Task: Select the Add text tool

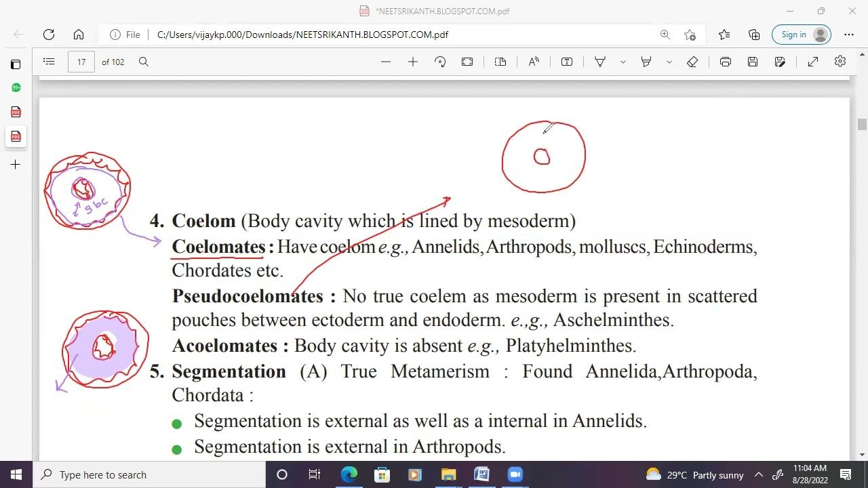Action: 567,62
